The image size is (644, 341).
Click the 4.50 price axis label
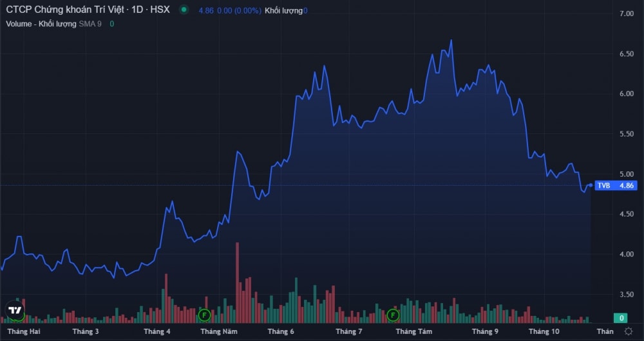tap(627, 214)
